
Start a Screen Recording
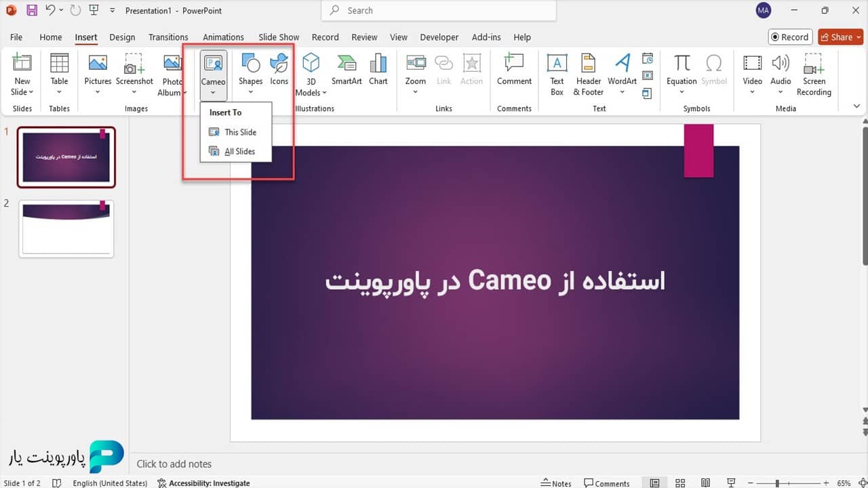[814, 75]
